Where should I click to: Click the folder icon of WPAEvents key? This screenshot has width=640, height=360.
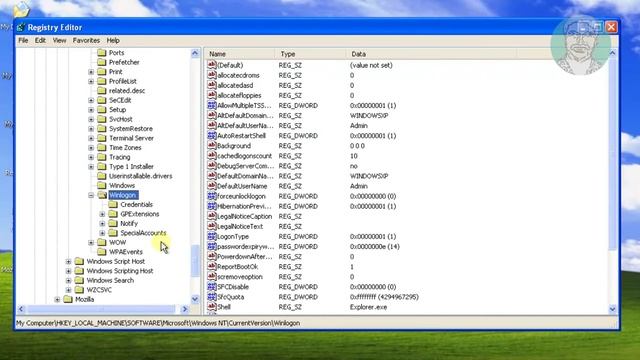[102, 252]
